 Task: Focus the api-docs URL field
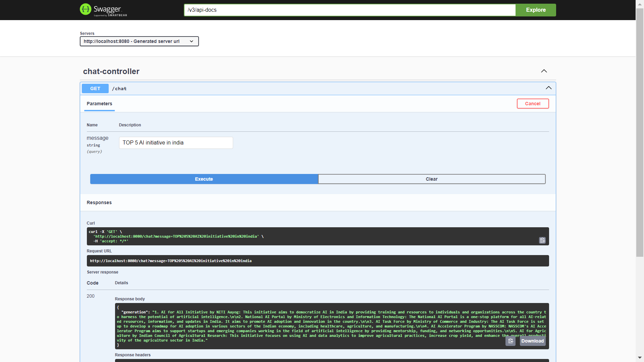[x=350, y=10]
